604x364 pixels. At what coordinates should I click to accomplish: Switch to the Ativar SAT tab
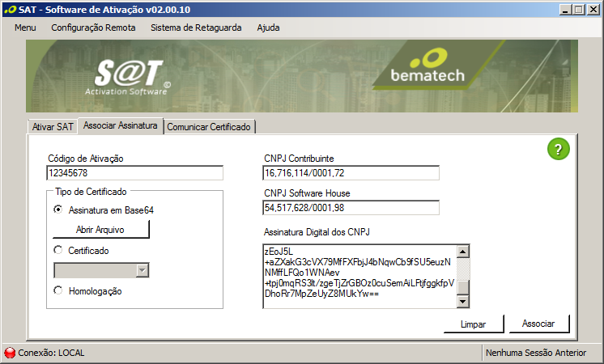tap(53, 127)
